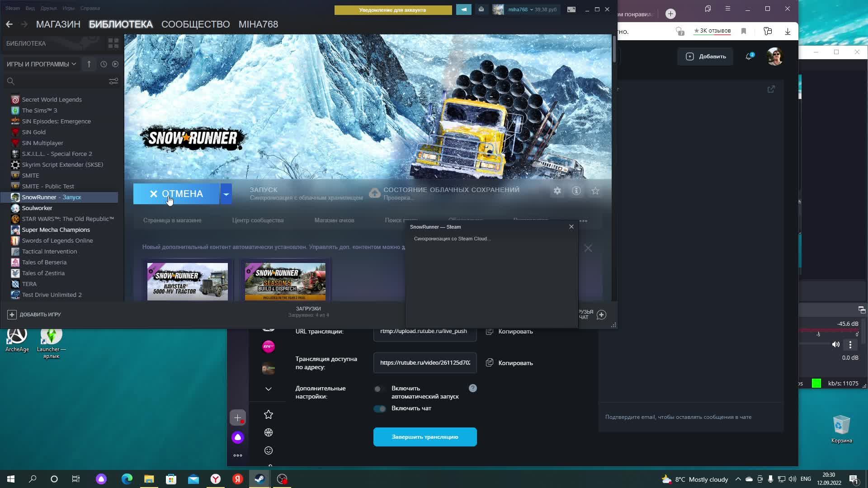This screenshot has height=488, width=868.
Task: Click Steam announcements megaphone icon
Action: click(463, 9)
